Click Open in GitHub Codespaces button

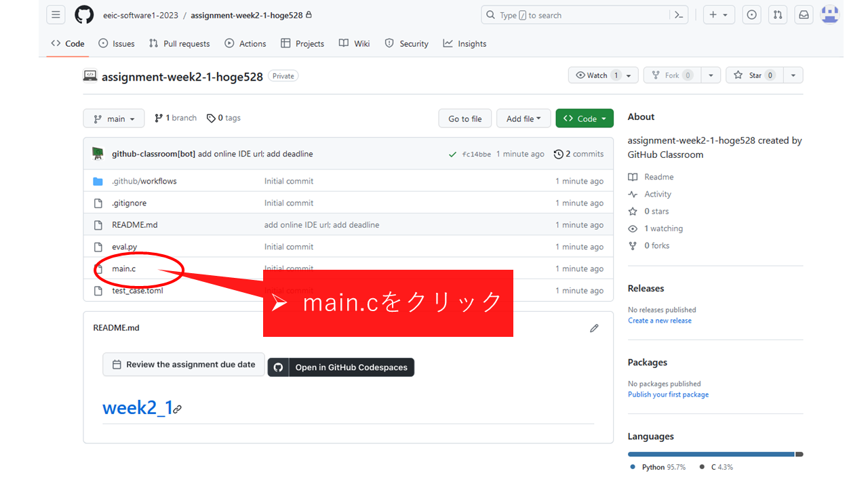341,367
